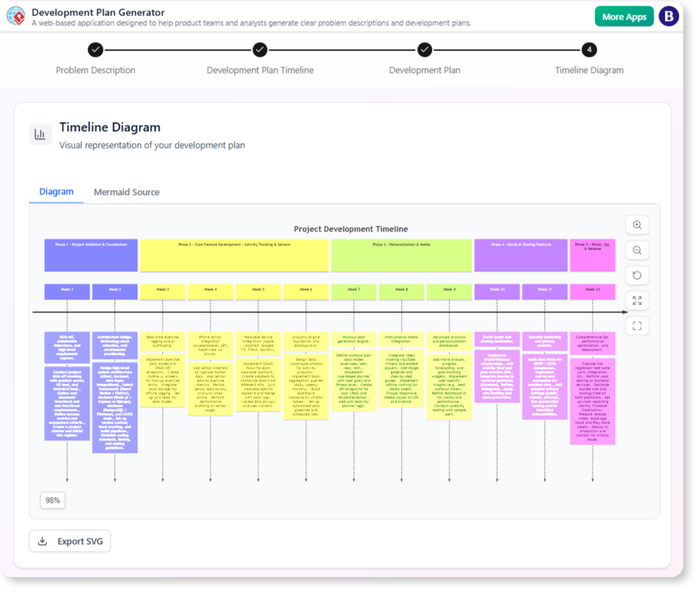
Task: Enter fullscreen mode for the diagram
Action: tap(637, 325)
